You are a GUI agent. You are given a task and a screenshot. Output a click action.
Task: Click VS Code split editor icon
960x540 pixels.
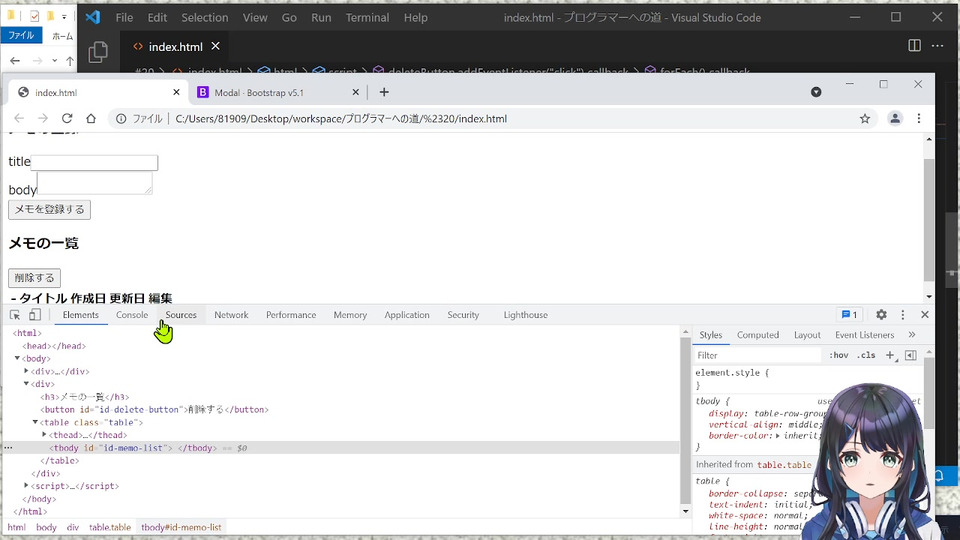click(914, 46)
